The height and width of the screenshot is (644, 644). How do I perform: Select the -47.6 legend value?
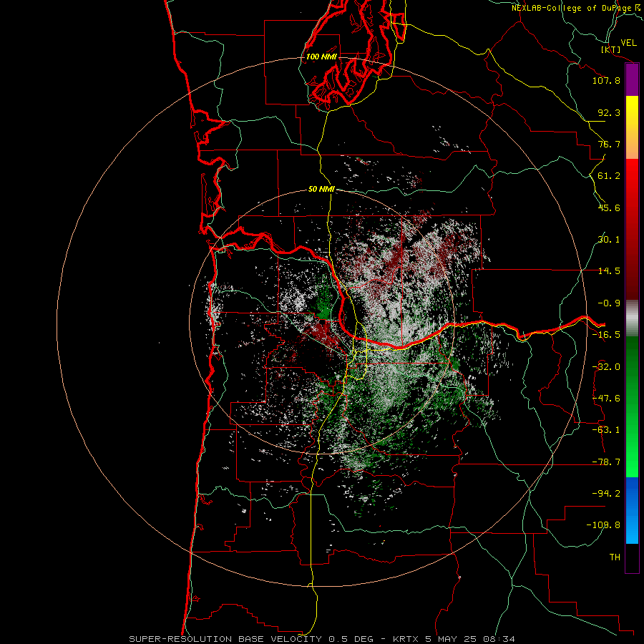(x=606, y=399)
